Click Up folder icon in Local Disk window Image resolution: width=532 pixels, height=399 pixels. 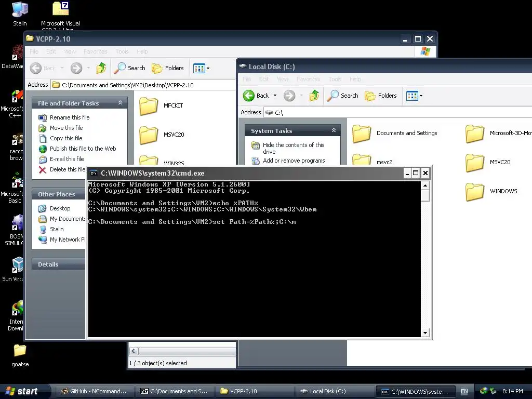tap(314, 96)
